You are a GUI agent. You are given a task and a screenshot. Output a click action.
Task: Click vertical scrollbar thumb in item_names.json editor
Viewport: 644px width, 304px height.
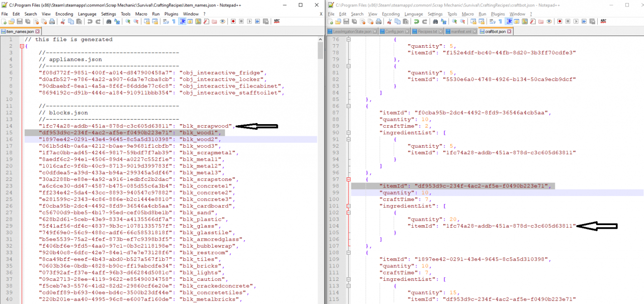[320, 50]
